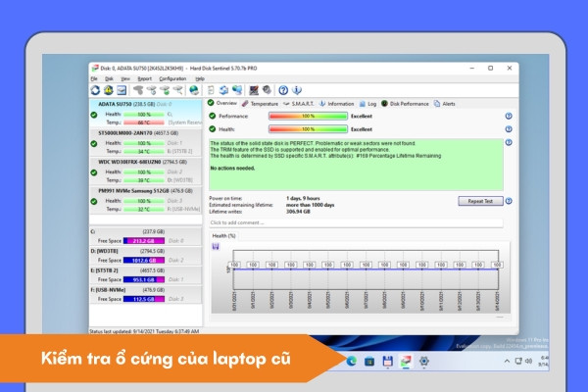Switch to the Overview tab
Image resolution: width=588 pixels, height=392 pixels.
click(x=222, y=103)
